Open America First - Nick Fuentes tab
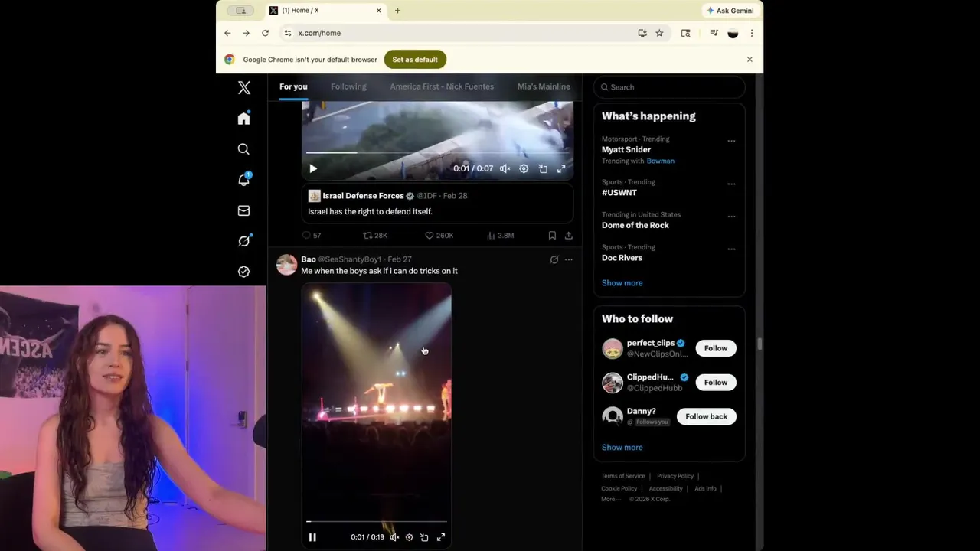This screenshot has height=551, width=980. point(442,86)
